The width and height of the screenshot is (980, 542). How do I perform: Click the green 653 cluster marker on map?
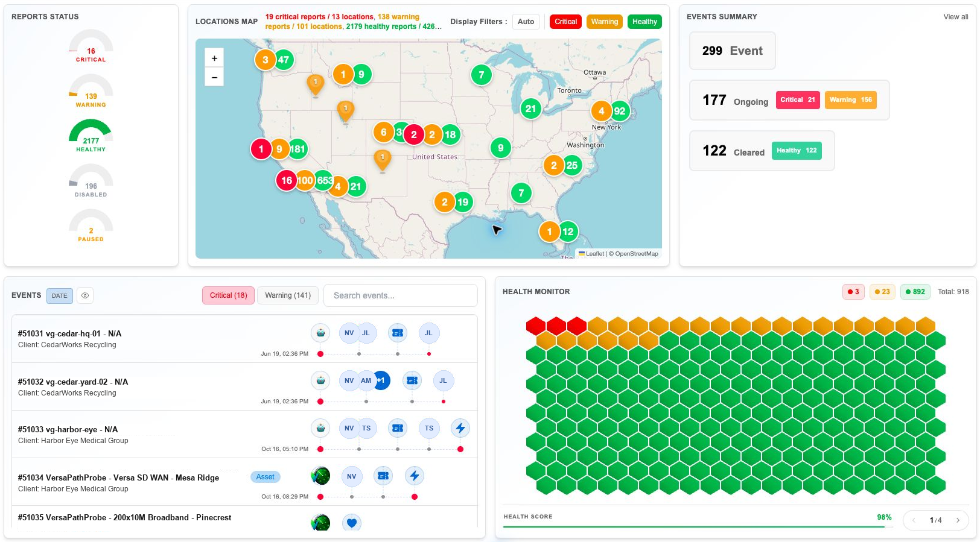pos(325,180)
